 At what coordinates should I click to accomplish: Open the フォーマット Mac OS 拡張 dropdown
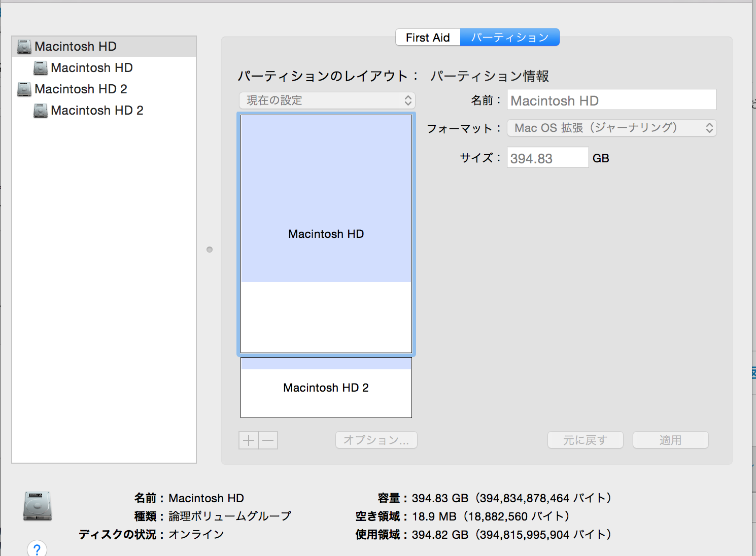611,128
